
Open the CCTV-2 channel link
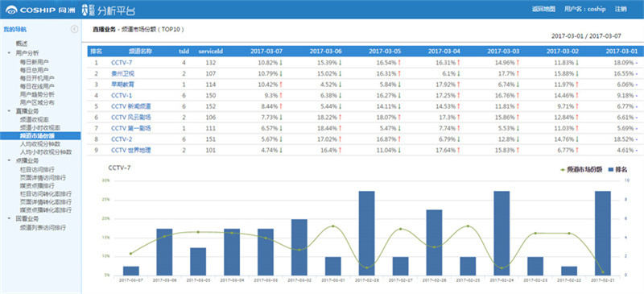click(x=122, y=139)
